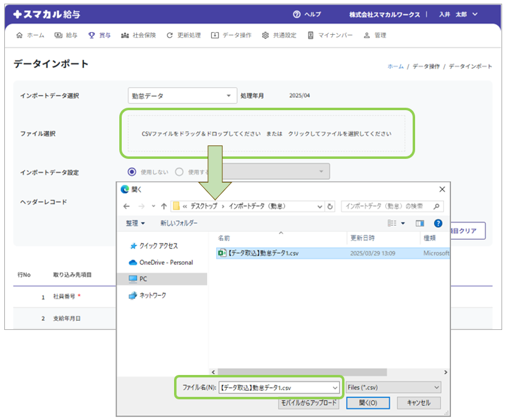Open the データ操作 menu
Screen dimensions: 507x420
pos(231,35)
